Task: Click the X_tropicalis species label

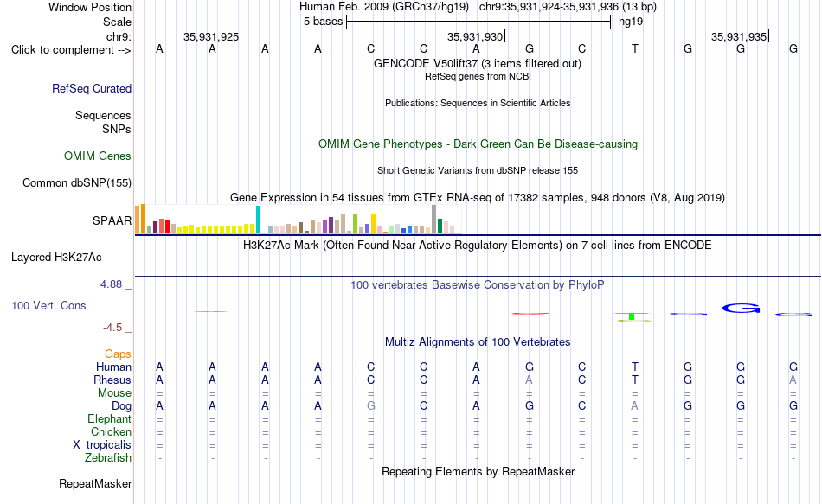Action: [102, 445]
